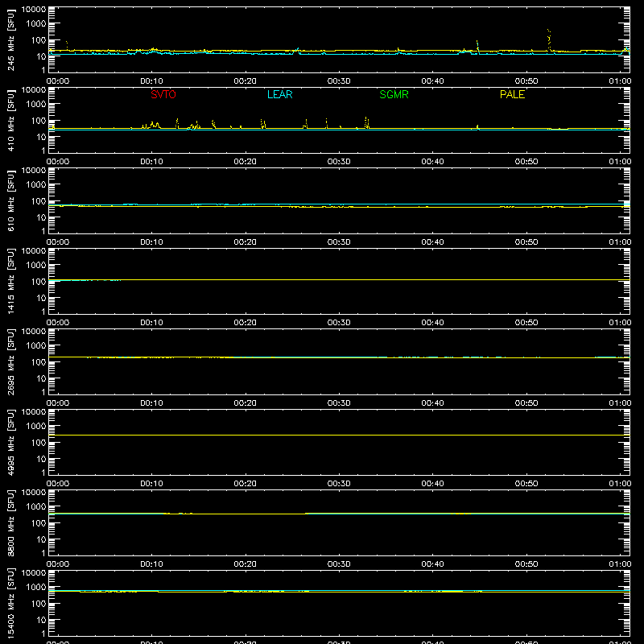Click the 00:30 time label under 245 MHz panel
Screen dimensions: 644x644
click(x=339, y=81)
